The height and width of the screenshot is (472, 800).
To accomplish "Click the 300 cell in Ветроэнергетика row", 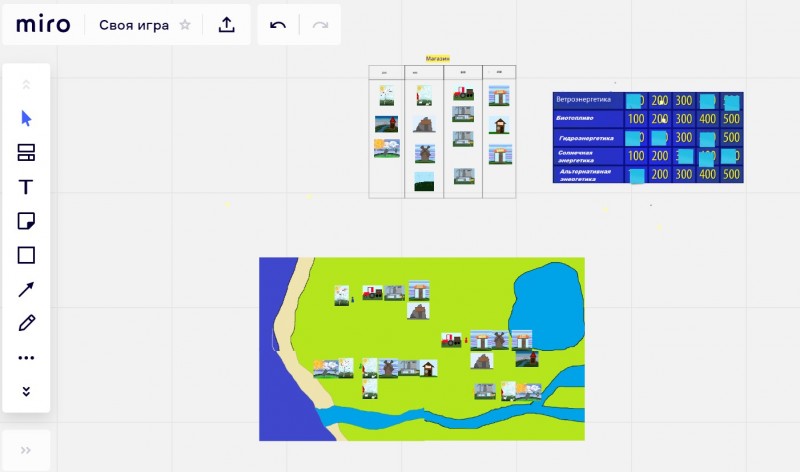I will pos(683,101).
